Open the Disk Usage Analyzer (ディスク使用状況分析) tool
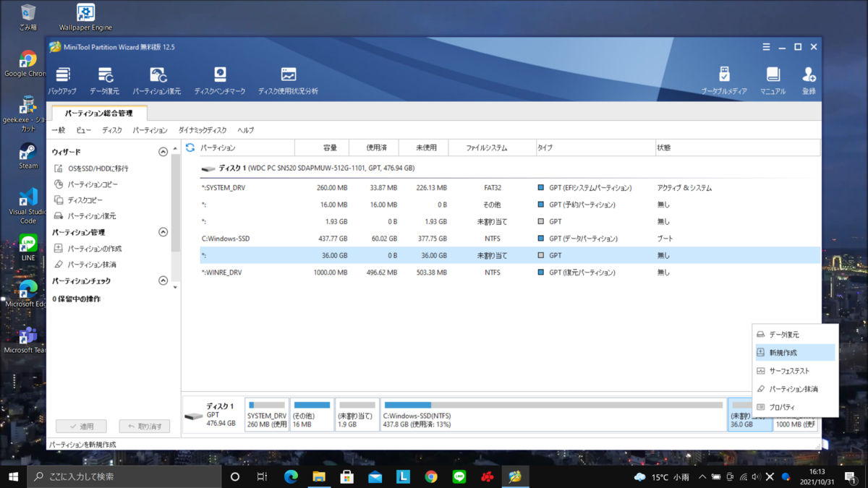 (288, 81)
